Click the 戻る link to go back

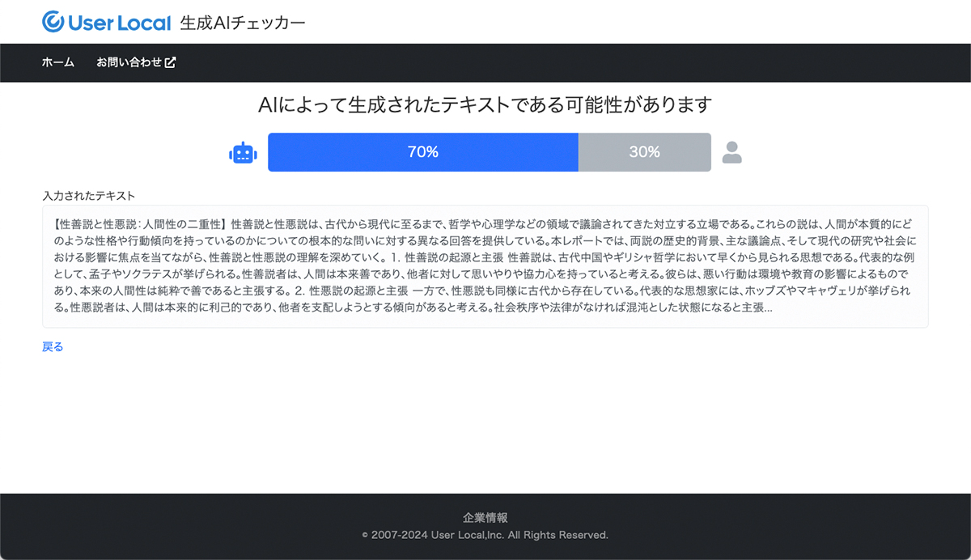click(x=52, y=346)
